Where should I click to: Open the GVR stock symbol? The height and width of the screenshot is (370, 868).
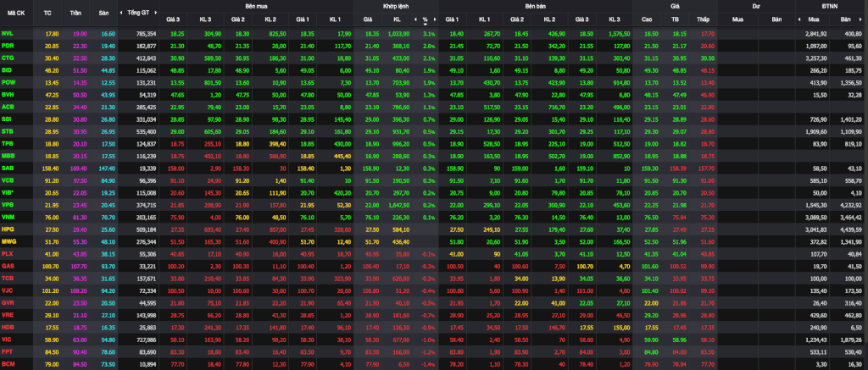point(8,302)
